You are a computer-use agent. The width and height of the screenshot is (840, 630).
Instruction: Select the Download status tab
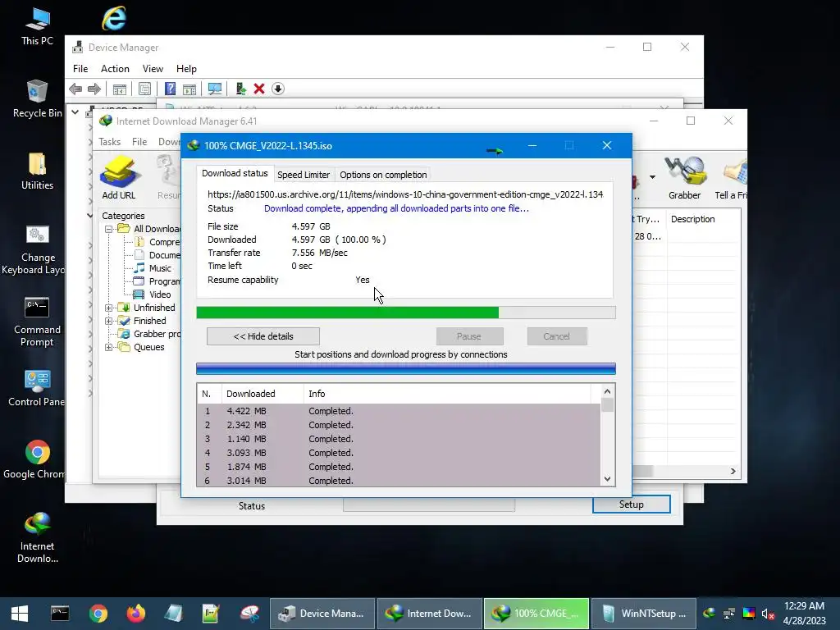[x=235, y=174]
